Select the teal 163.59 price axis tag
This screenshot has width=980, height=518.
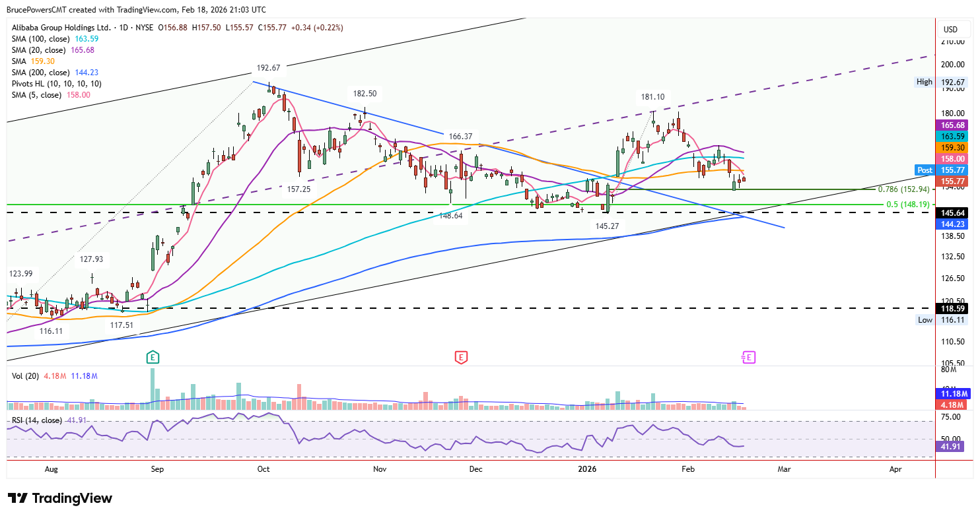point(953,136)
